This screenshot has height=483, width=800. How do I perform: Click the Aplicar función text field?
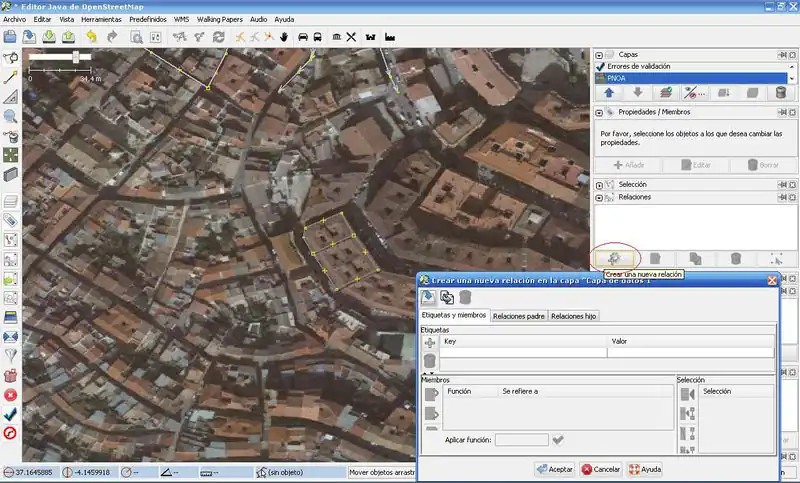coord(521,439)
